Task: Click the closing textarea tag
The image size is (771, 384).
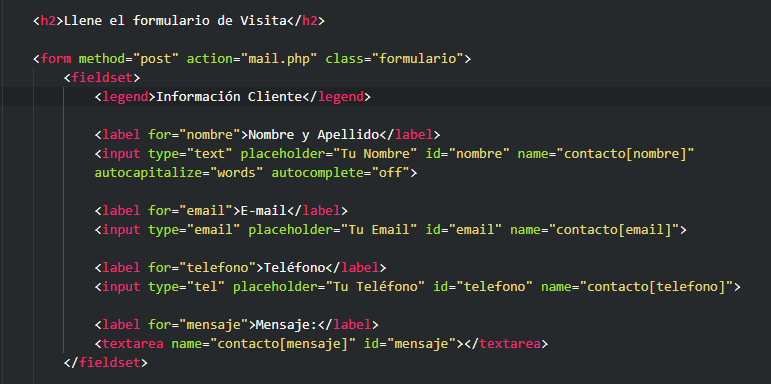Action: [x=506, y=344]
